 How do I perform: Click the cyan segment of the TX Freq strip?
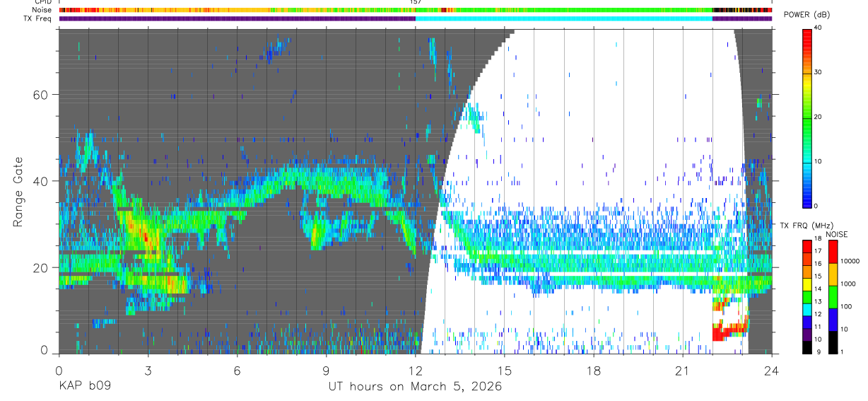(564, 18)
